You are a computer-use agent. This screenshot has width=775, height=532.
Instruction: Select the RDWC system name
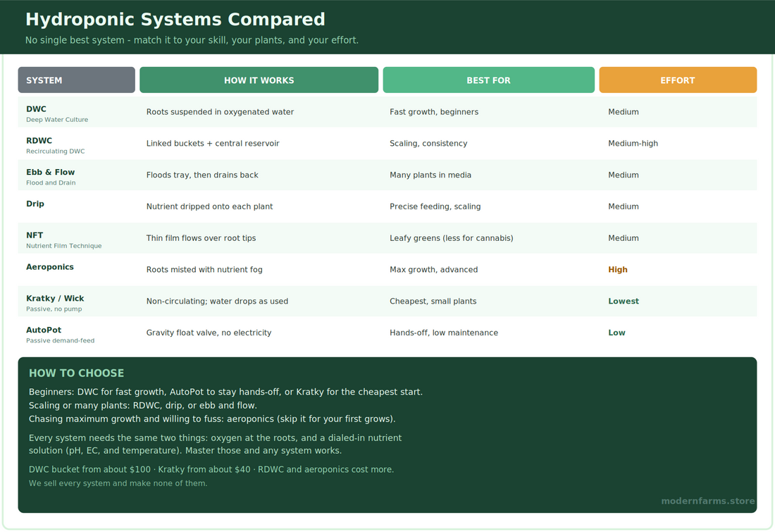[x=39, y=140]
